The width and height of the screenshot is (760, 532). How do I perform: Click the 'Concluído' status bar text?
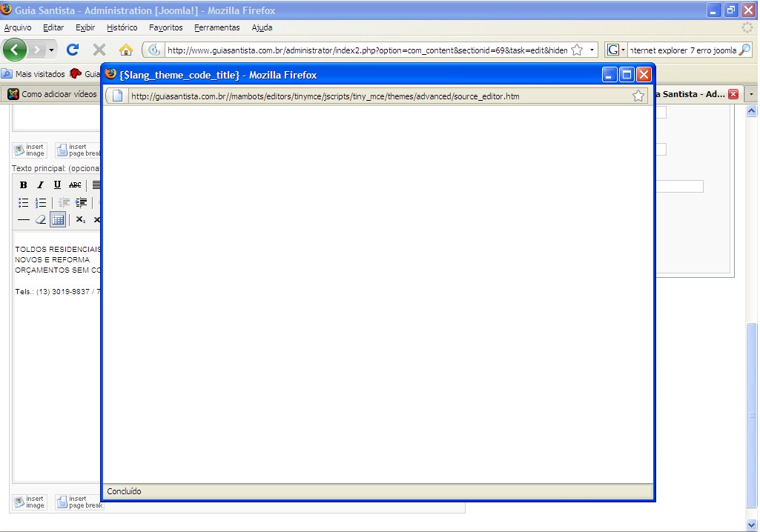click(124, 491)
